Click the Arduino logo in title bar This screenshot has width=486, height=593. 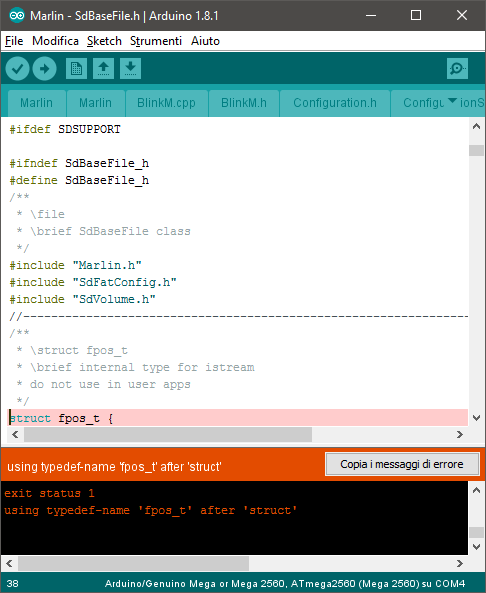(x=17, y=16)
